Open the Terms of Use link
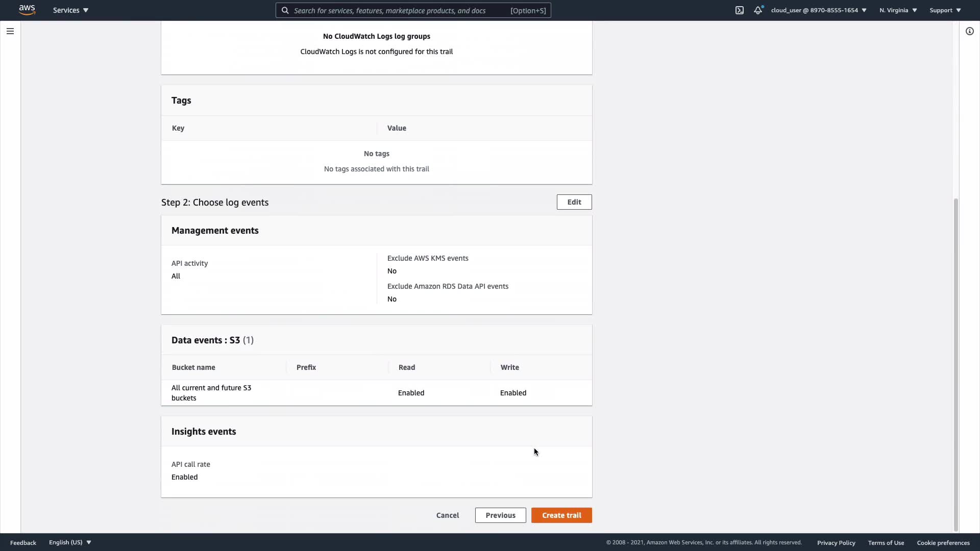Image resolution: width=980 pixels, height=551 pixels. pos(886,542)
